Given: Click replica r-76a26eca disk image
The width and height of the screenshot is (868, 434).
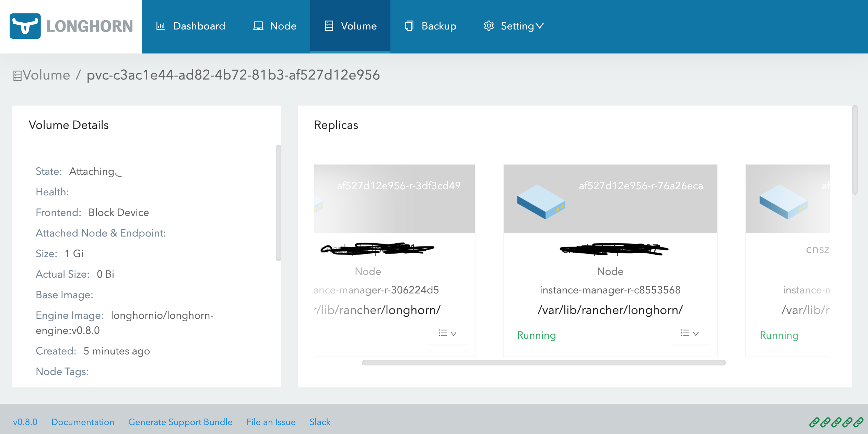Looking at the screenshot, I should coord(541,202).
